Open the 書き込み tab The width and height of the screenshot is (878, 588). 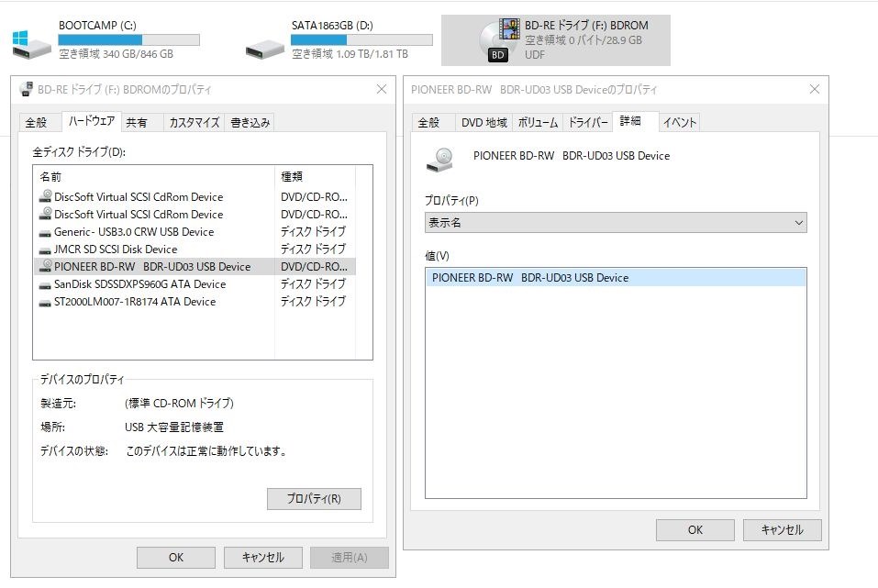(x=250, y=123)
